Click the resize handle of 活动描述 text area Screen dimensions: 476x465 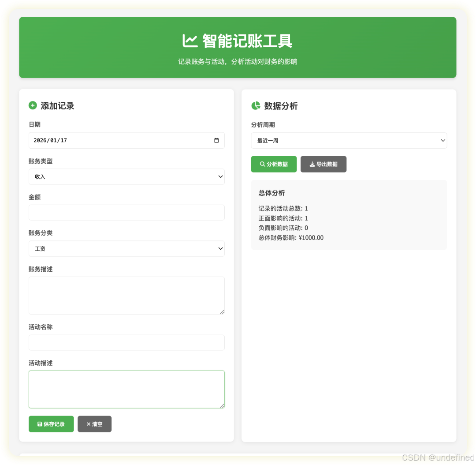point(222,406)
